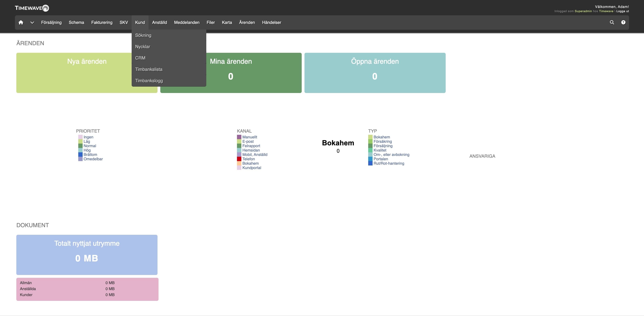Click the Anställda storage row
This screenshot has width=644, height=316.
click(87, 289)
